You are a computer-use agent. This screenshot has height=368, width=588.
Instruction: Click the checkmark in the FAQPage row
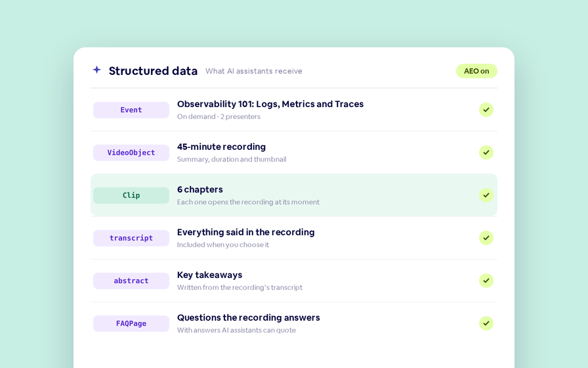click(486, 323)
